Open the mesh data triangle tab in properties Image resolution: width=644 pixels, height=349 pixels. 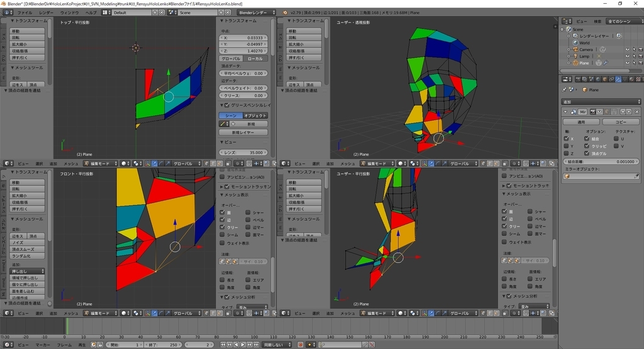(625, 79)
